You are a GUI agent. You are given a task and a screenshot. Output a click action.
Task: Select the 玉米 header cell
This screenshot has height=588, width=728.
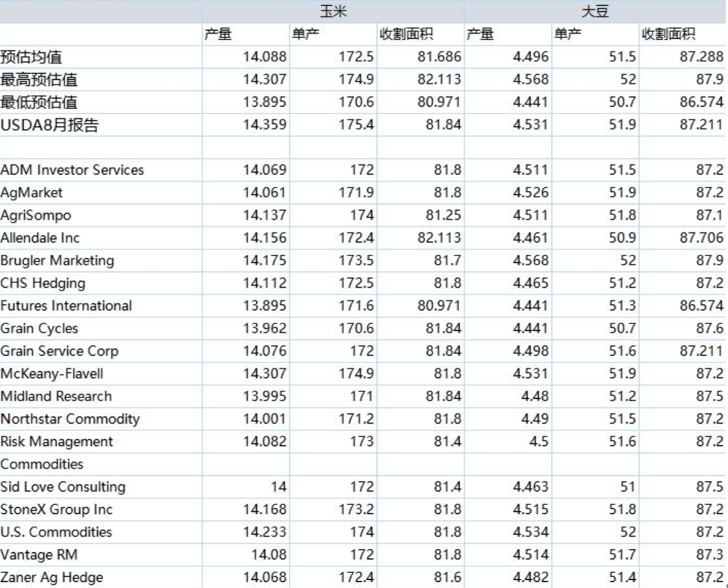pyautogui.click(x=333, y=11)
